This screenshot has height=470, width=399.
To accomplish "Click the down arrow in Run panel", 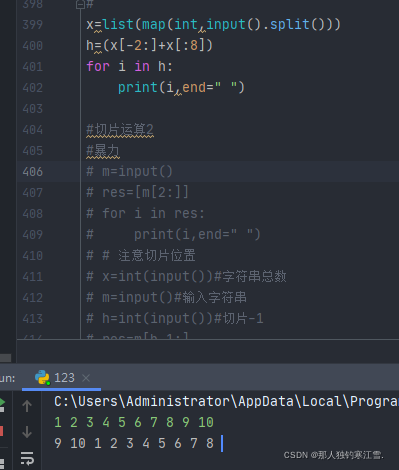I will tap(27, 432).
